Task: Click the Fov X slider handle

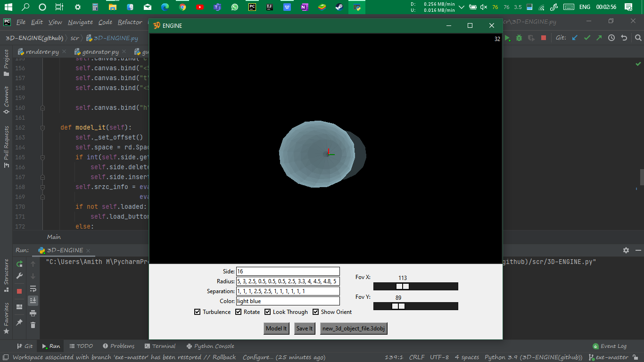Action: click(x=402, y=287)
